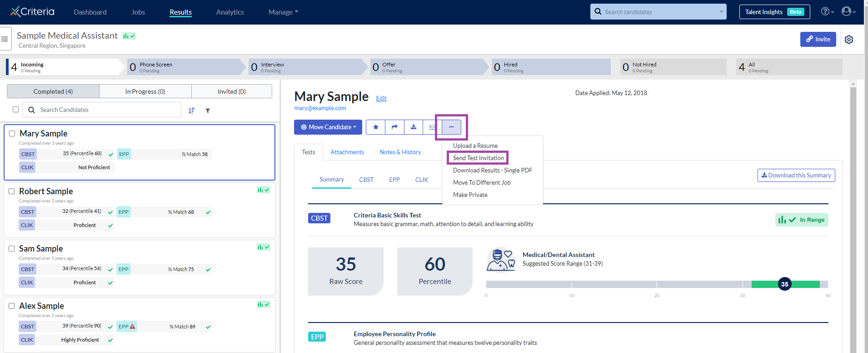The height and width of the screenshot is (353, 868).
Task: Click the share arrow icon
Action: pyautogui.click(x=394, y=127)
